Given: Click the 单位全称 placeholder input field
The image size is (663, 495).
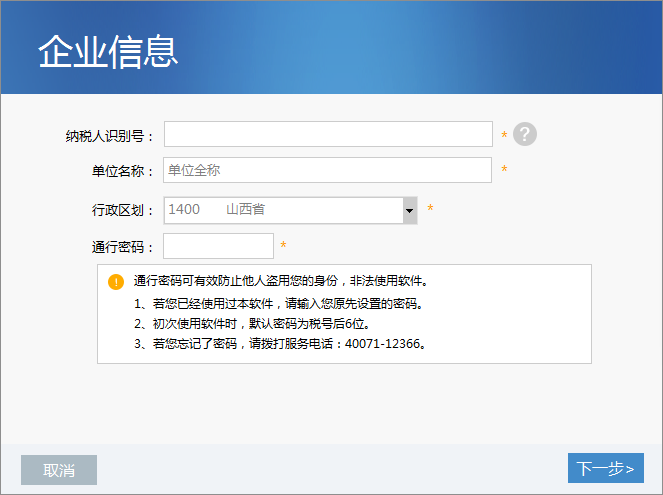Looking at the screenshot, I should click(328, 171).
